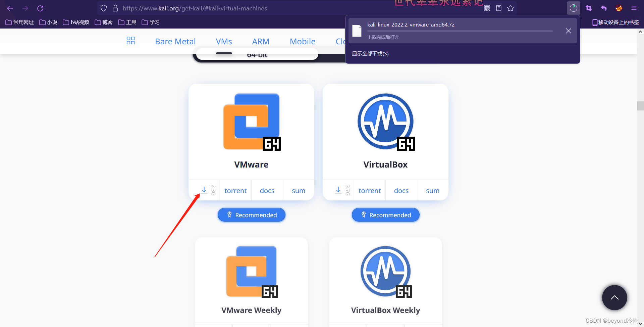
Task: Open QR code icon in address bar
Action: pos(487,8)
